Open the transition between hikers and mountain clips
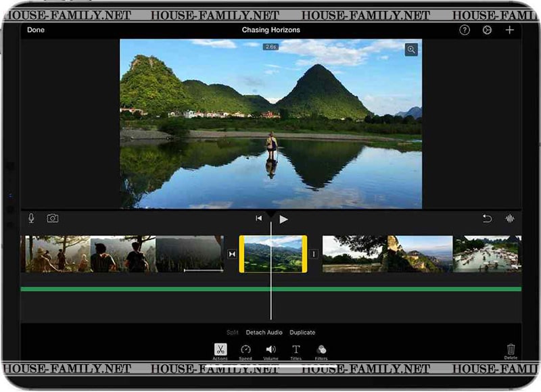 pos(232,254)
